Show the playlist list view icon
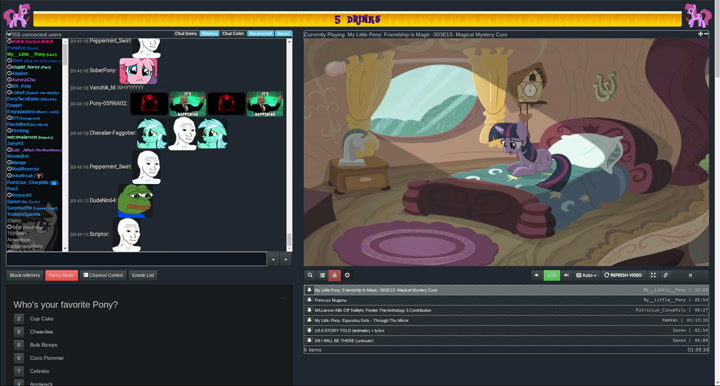Screen dimensions: 720x386 [x=322, y=275]
